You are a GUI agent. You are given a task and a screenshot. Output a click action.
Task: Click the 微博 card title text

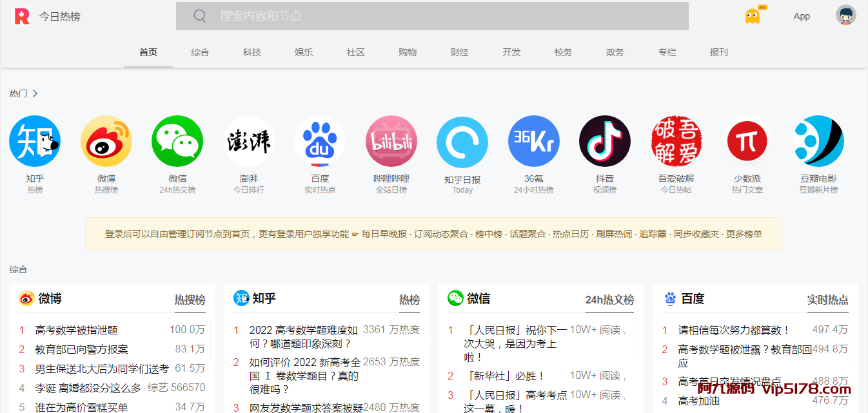click(50, 298)
